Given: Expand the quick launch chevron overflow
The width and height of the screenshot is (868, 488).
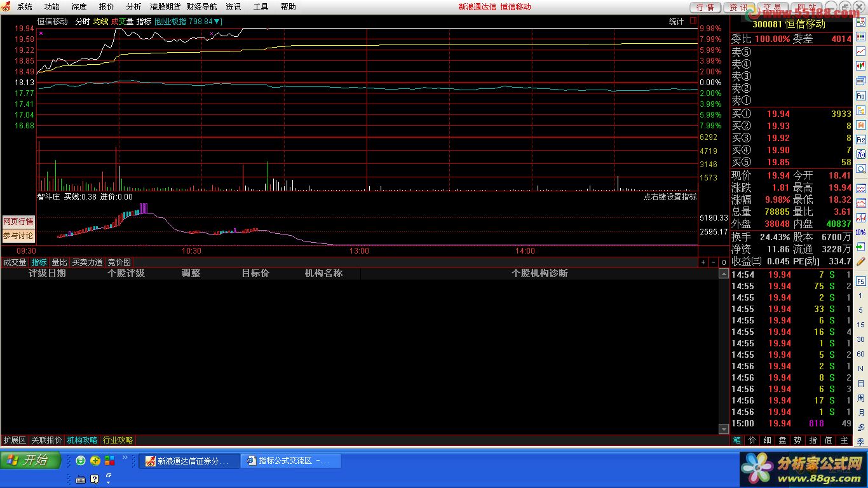Looking at the screenshot, I should coord(125,457).
